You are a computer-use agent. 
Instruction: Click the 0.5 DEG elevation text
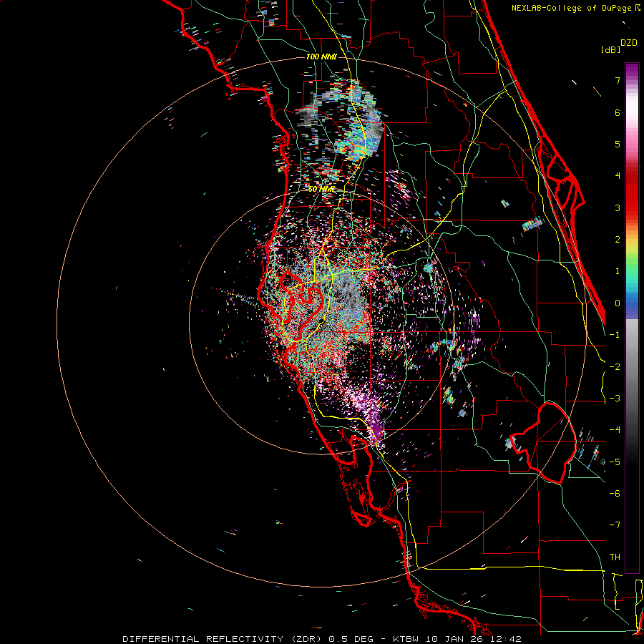pos(351,639)
